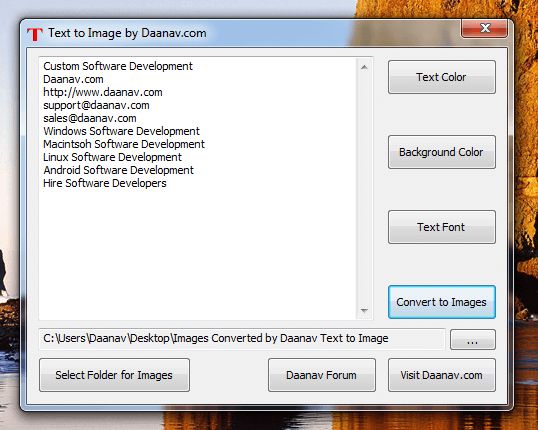Open the Text Color picker
The width and height of the screenshot is (538, 430).
click(442, 77)
